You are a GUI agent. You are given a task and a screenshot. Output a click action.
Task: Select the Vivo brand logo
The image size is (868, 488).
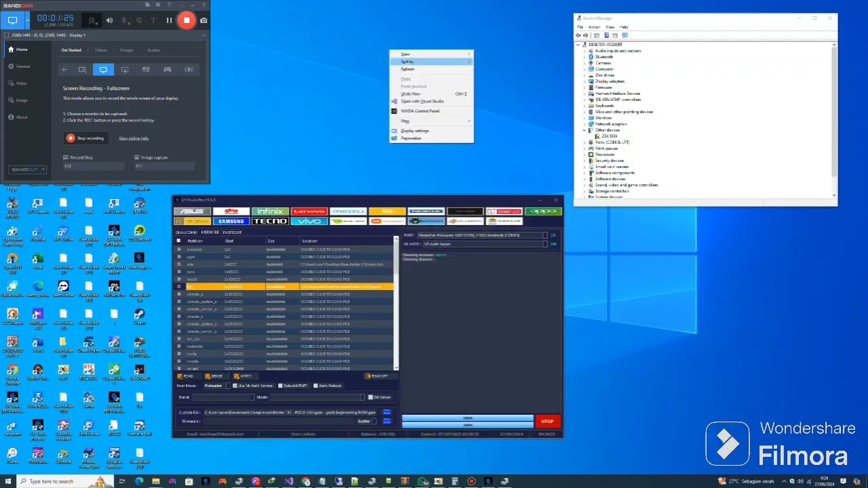(309, 222)
